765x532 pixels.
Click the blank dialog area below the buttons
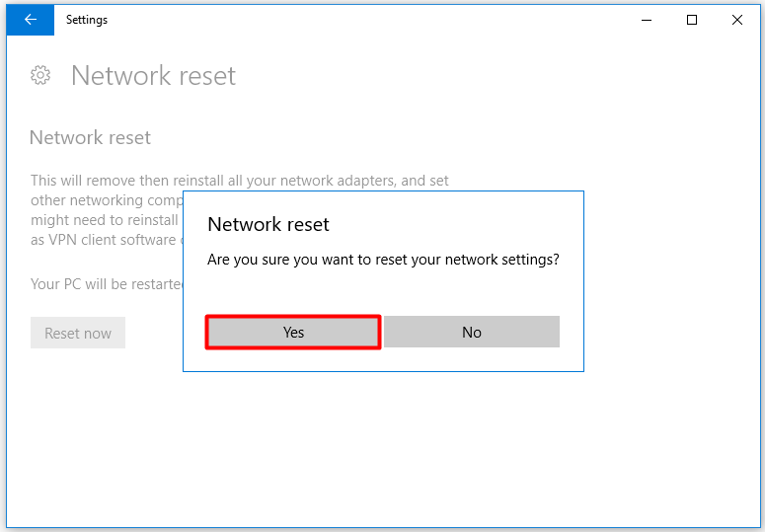click(383, 360)
